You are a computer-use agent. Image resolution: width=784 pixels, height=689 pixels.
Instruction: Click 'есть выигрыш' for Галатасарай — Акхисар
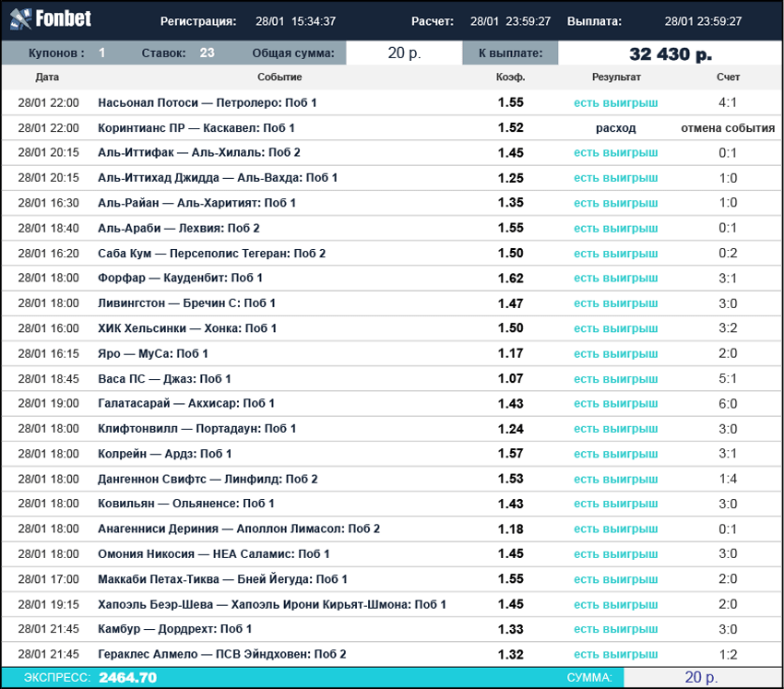615,404
